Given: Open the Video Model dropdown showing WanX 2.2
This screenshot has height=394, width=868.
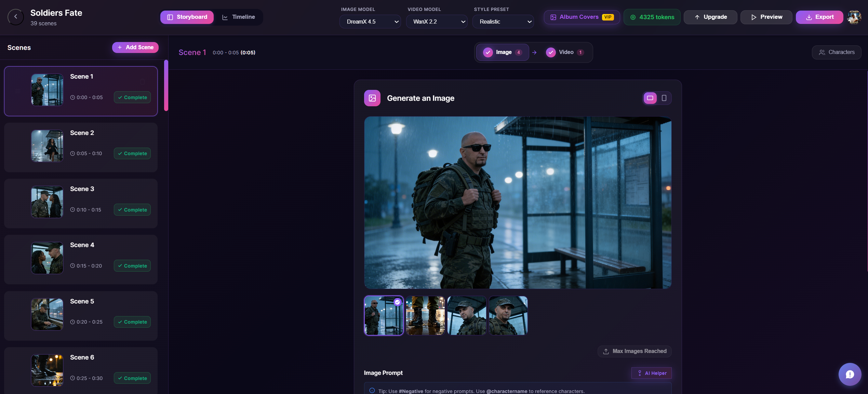Looking at the screenshot, I should pyautogui.click(x=437, y=22).
